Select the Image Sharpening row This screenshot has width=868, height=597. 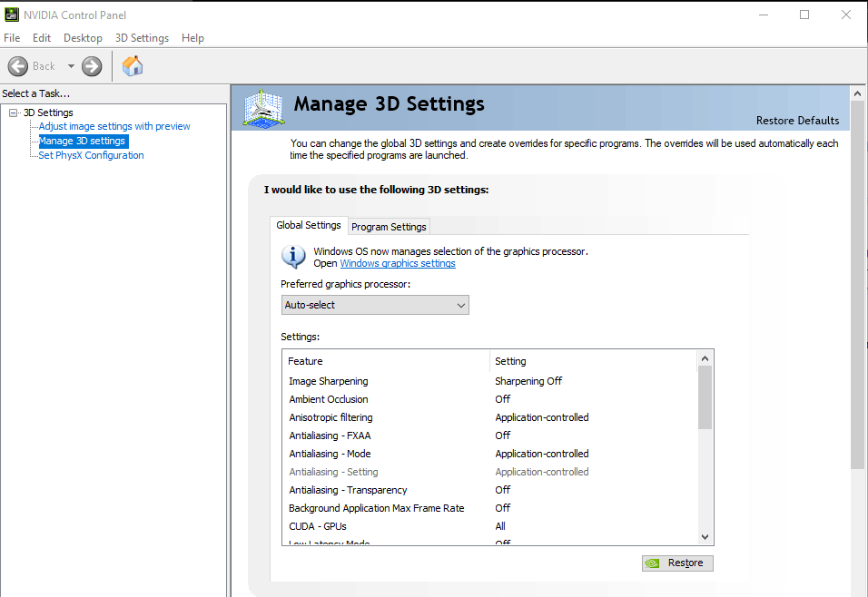point(489,381)
